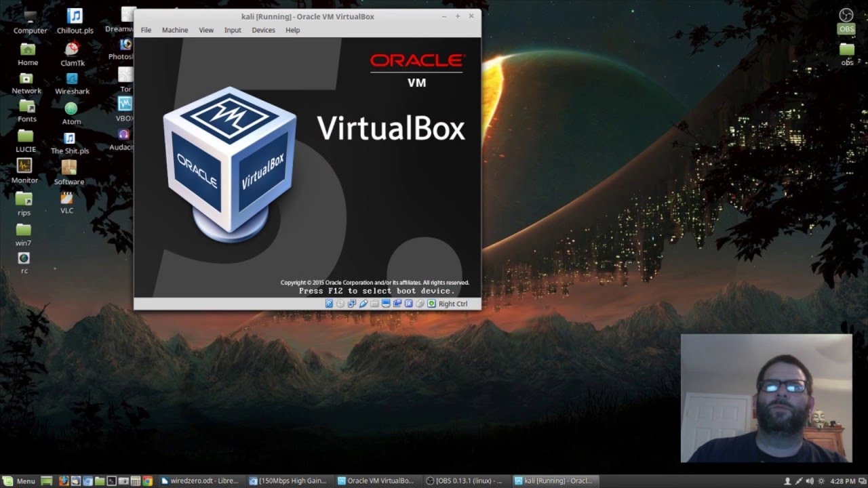Click the window list icon beside clock
This screenshot has width=868, height=488.
coord(863,481)
